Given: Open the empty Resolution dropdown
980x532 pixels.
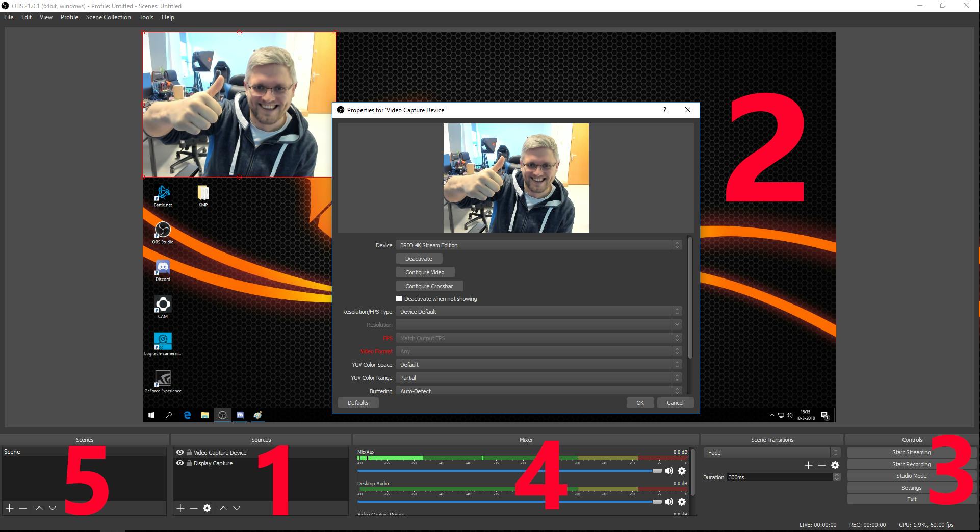Looking at the screenshot, I should coord(538,325).
